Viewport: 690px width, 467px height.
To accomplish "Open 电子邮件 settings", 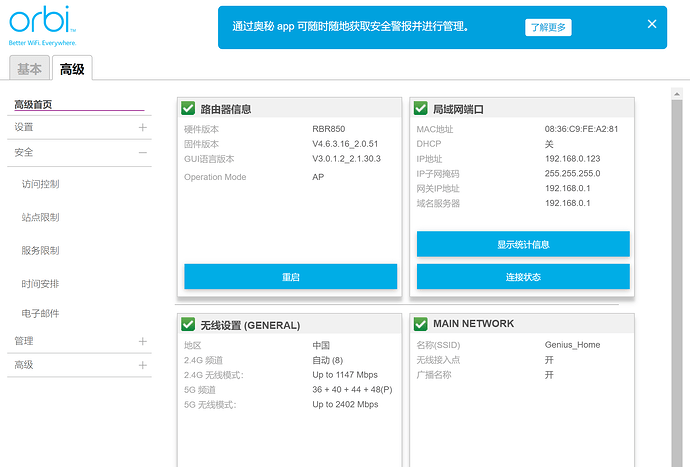I will [x=40, y=314].
